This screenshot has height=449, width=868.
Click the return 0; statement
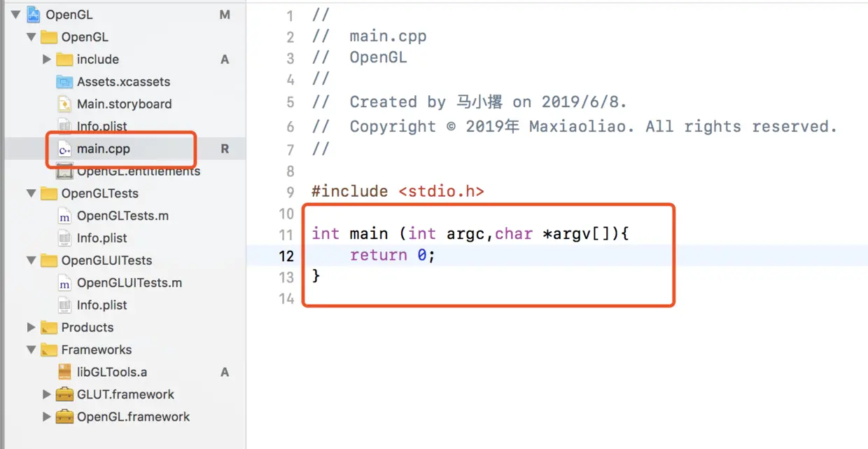tap(393, 256)
